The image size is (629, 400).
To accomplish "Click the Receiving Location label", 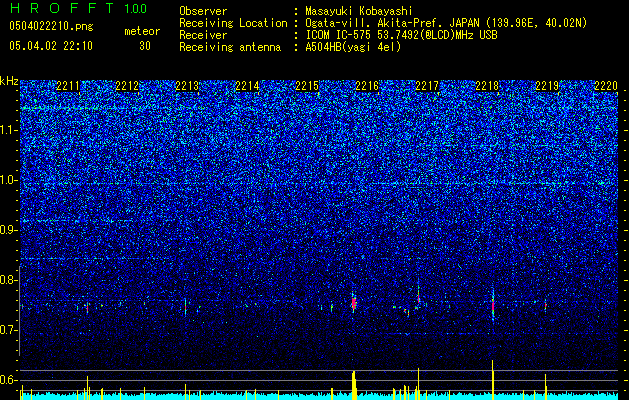I will [x=233, y=23].
